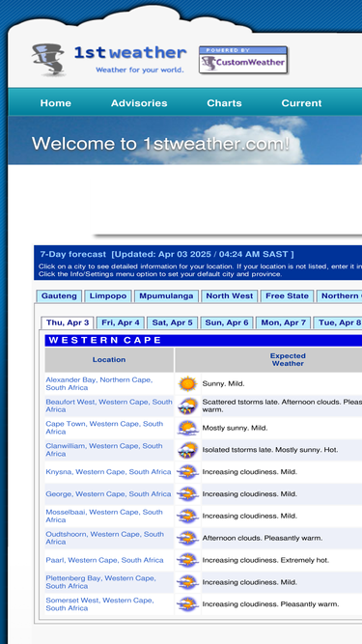Viewport: 362px width, 644px height.
Task: Open the Plettenberg Bay city link
Action: pos(100,582)
